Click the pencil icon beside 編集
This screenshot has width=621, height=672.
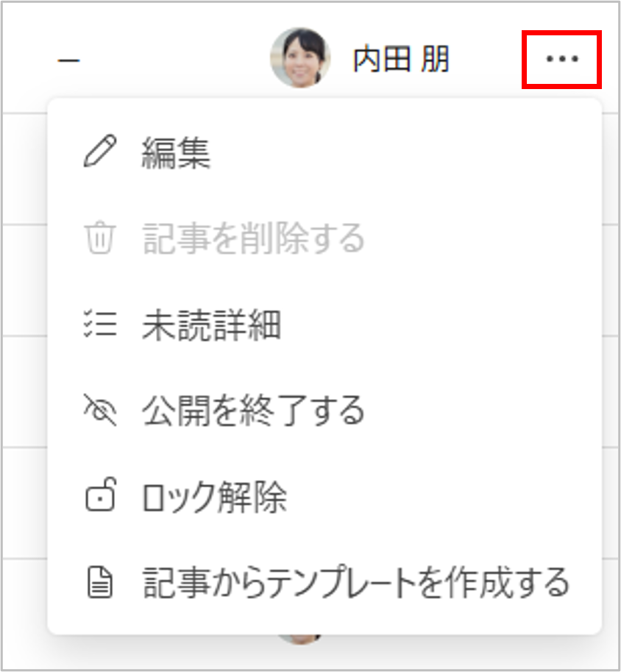coord(100,151)
